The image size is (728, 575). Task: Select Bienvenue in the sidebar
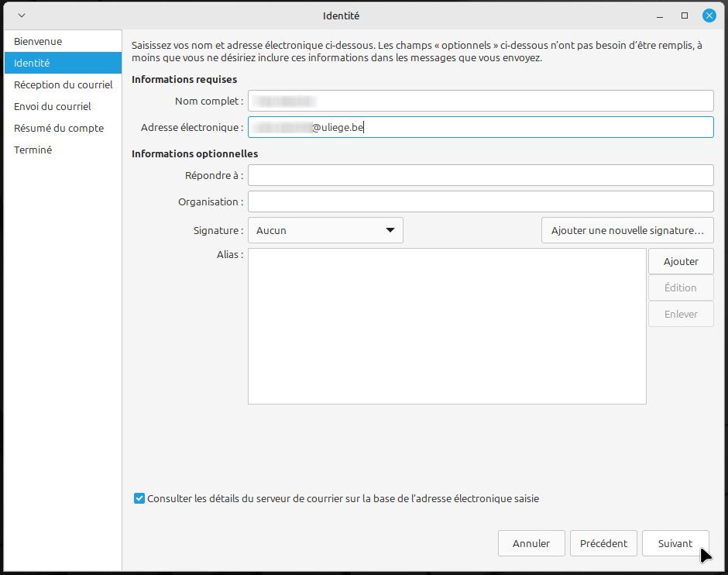coord(38,41)
